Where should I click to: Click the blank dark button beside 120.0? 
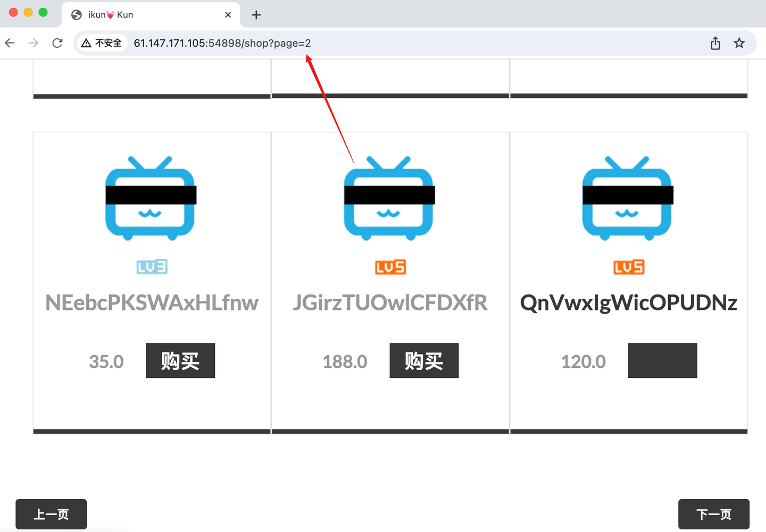point(662,361)
